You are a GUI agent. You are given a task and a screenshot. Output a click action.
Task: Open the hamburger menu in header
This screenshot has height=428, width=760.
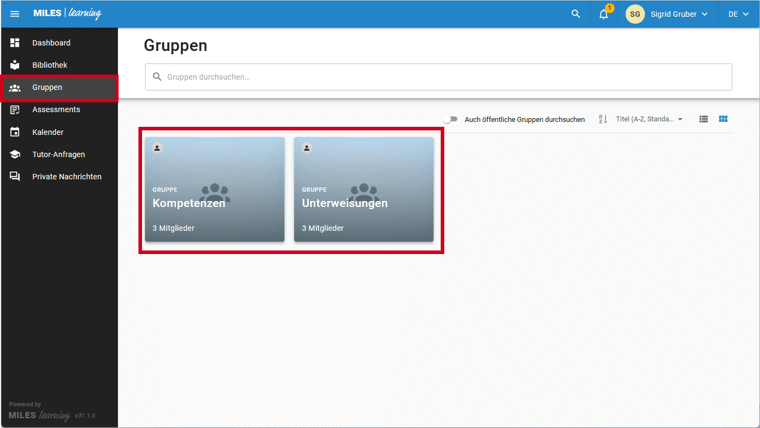tap(14, 14)
